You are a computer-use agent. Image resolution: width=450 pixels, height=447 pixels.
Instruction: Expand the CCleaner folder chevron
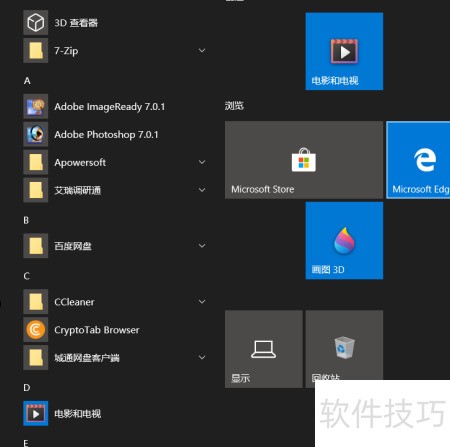[x=202, y=302]
